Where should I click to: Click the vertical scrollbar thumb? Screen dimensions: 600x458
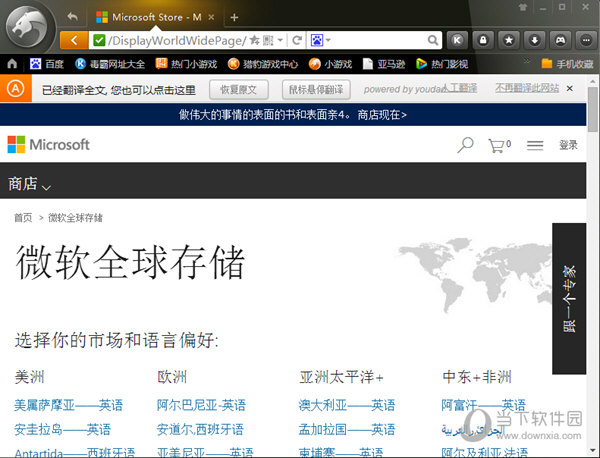point(593,109)
